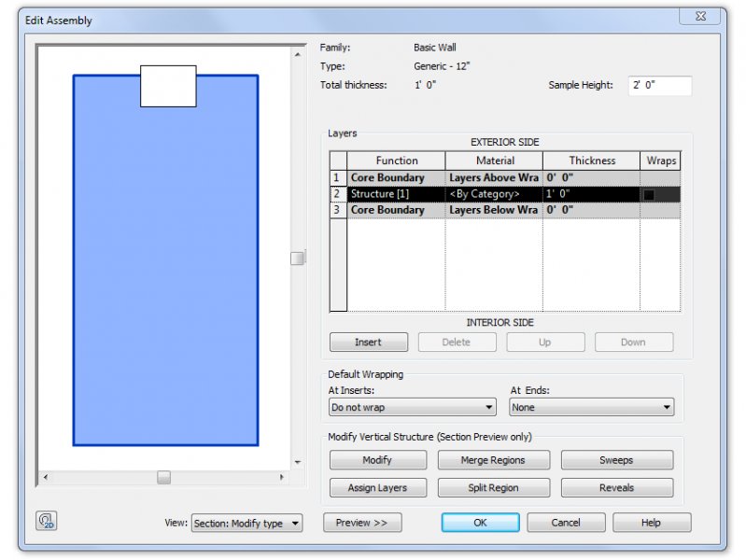Click the Material column header
Screen dimensions: 746x560
coord(494,161)
